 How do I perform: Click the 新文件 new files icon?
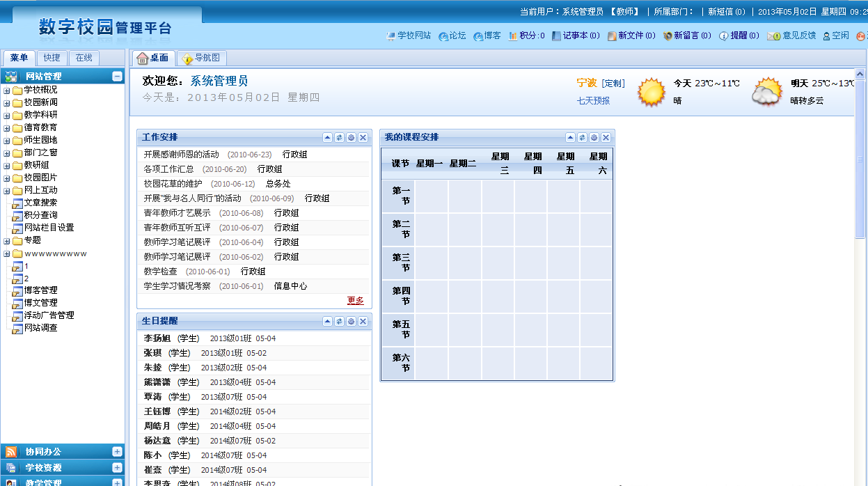[x=612, y=36]
